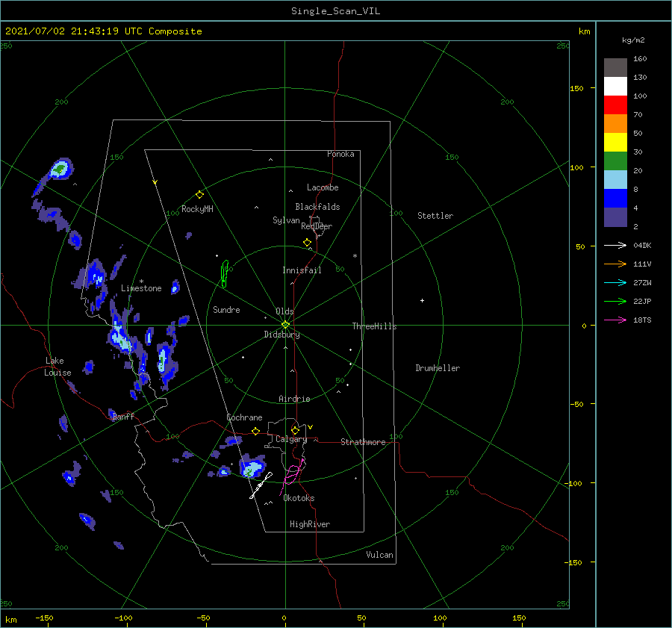Click the Stettler town label
This screenshot has height=628, width=672.
click(x=435, y=216)
